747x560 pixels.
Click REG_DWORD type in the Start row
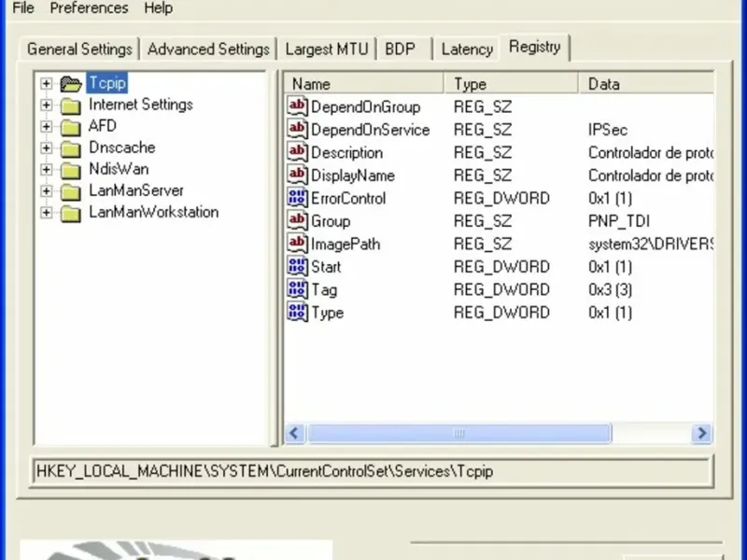[501, 267]
